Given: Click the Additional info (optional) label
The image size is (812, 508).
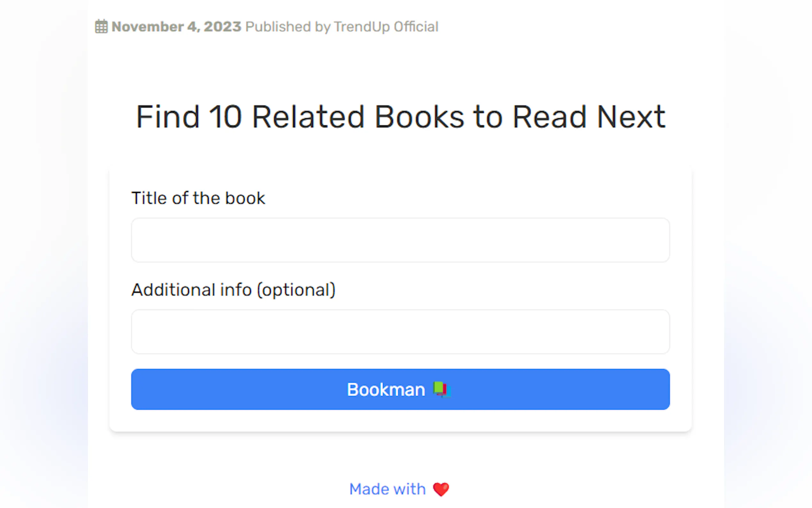Looking at the screenshot, I should point(233,290).
